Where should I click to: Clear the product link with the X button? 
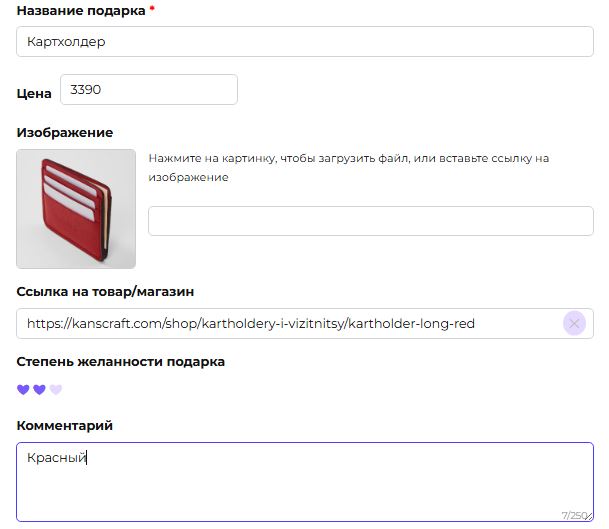click(574, 324)
